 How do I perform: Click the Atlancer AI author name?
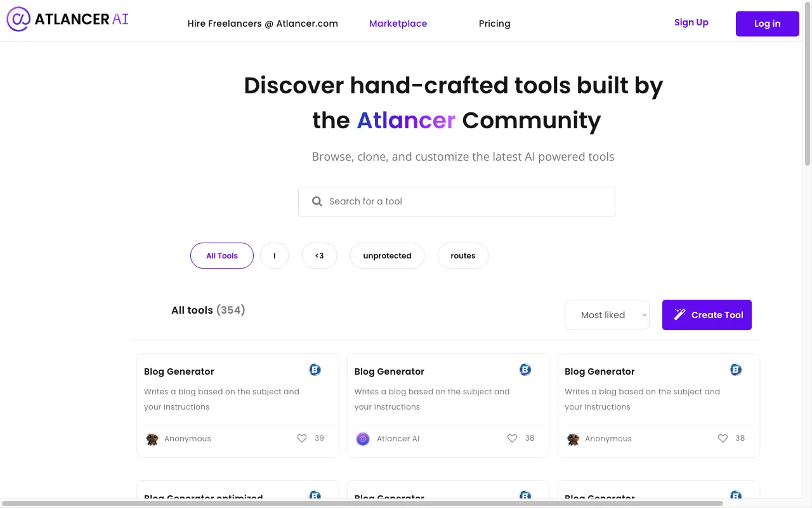click(398, 439)
